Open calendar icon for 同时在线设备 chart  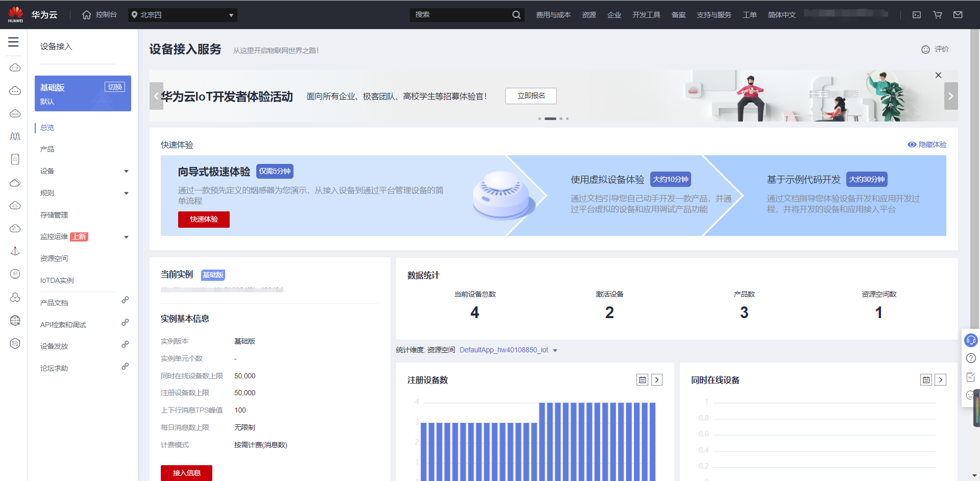tap(926, 380)
